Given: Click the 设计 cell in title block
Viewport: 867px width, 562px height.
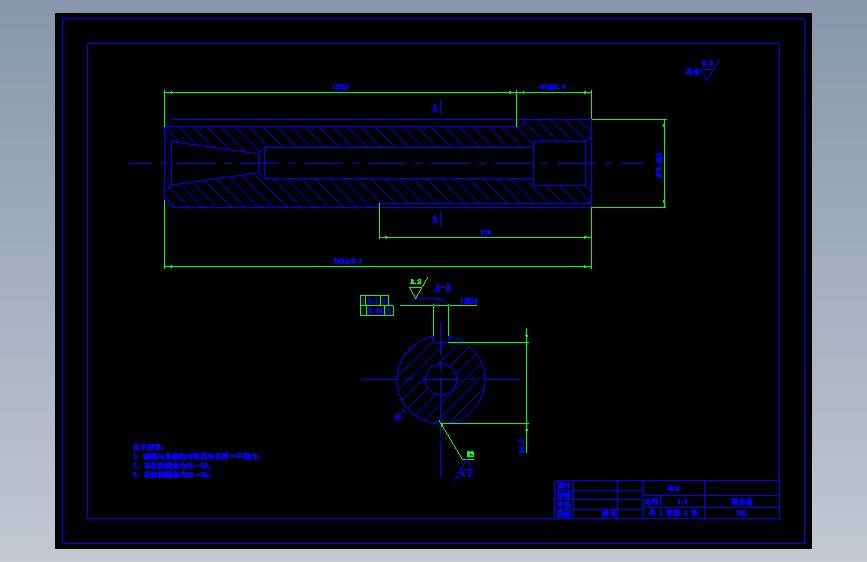Looking at the screenshot, I should [x=563, y=486].
